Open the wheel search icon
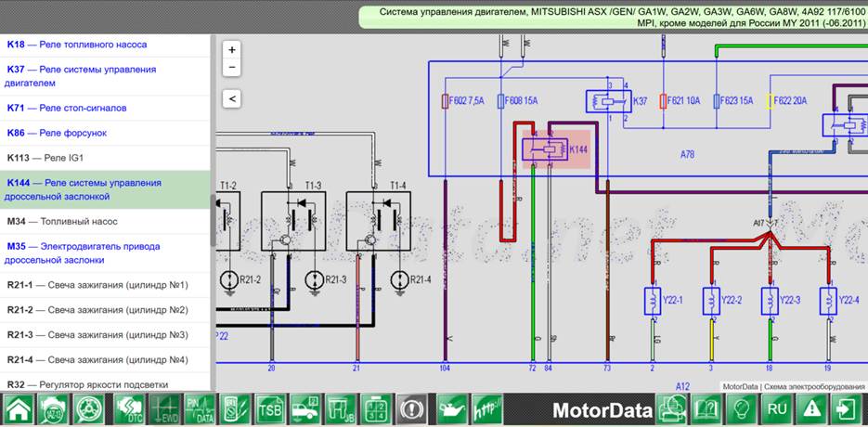Image resolution: width=868 pixels, height=427 pixels. 89,410
